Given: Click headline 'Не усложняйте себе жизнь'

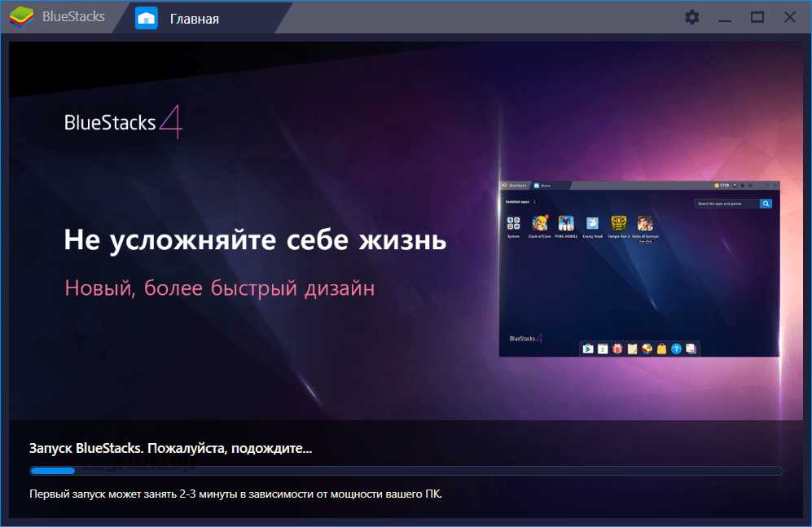Looking at the screenshot, I should [255, 240].
